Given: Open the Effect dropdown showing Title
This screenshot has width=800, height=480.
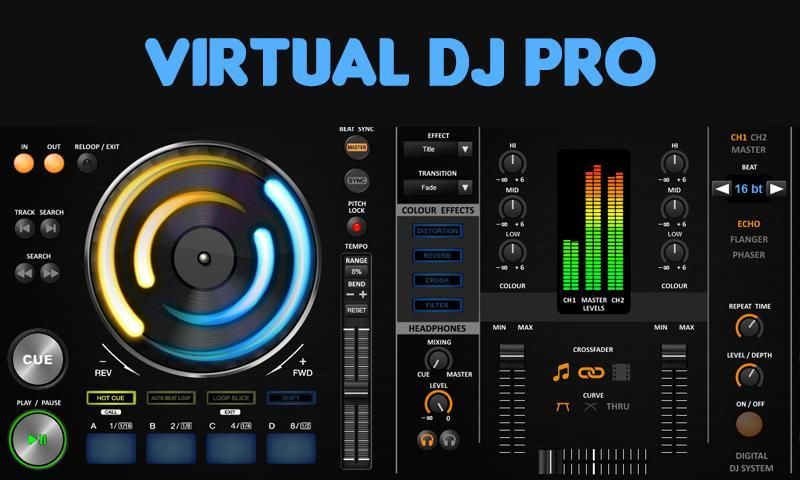Looking at the screenshot, I should click(x=438, y=149).
